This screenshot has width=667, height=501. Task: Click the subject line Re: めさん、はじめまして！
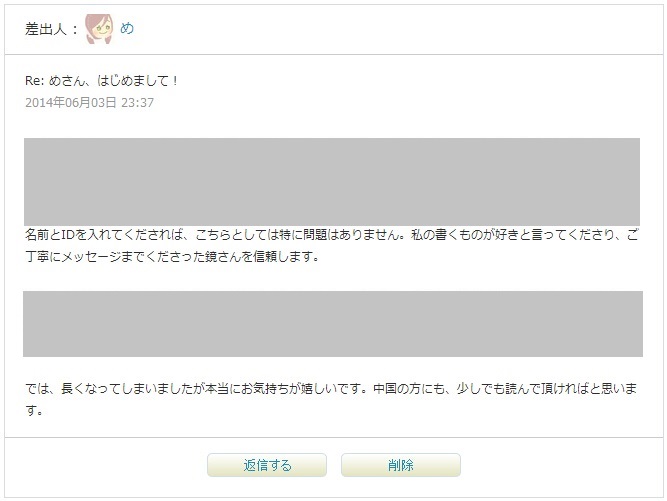pyautogui.click(x=102, y=80)
